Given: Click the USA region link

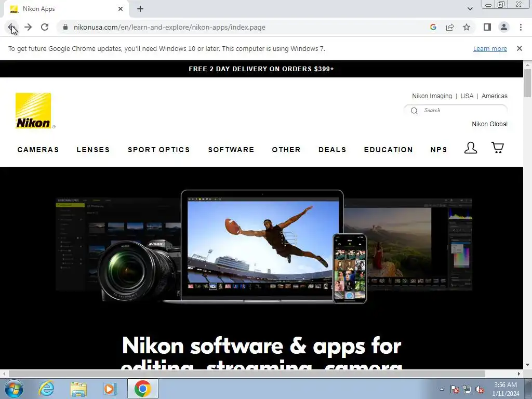Looking at the screenshot, I should (467, 96).
